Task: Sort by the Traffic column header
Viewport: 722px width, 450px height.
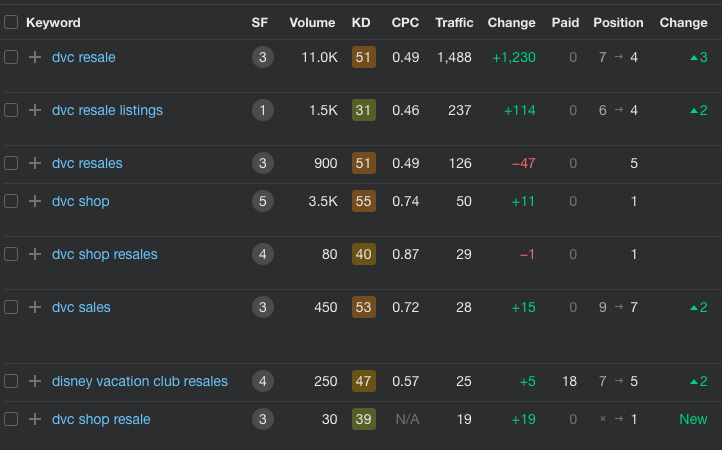Action: coord(454,22)
